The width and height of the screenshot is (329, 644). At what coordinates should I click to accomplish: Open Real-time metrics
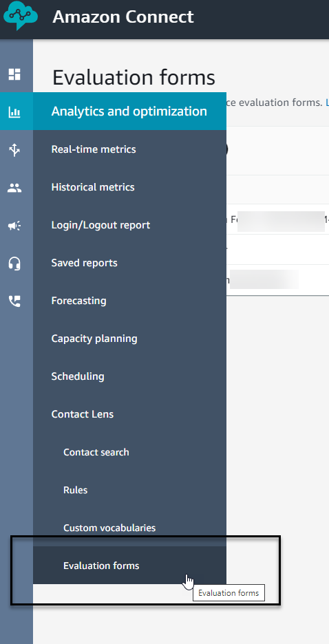coord(129,149)
